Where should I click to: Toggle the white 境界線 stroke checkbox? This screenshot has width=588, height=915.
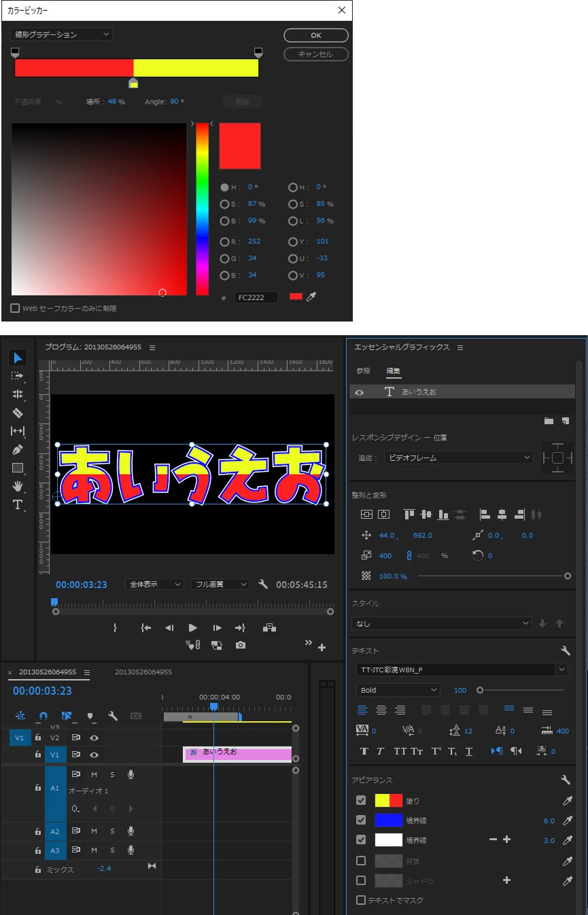coord(361,840)
